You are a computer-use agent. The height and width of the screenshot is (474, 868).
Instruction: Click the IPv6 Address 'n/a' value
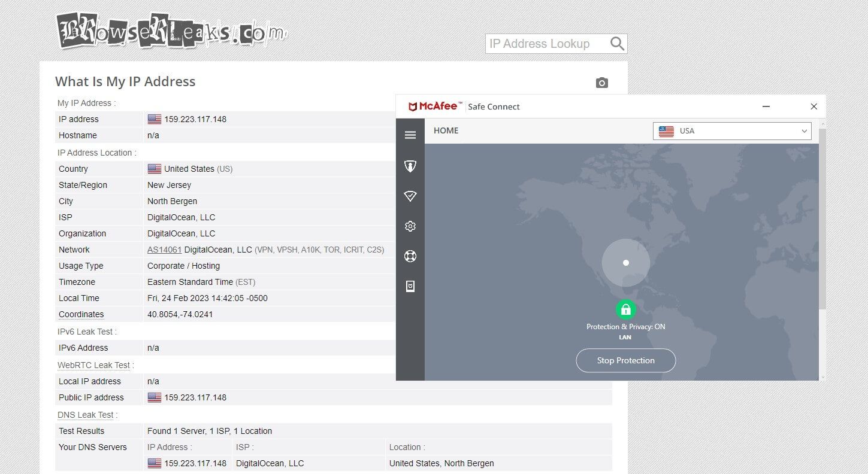tap(153, 348)
